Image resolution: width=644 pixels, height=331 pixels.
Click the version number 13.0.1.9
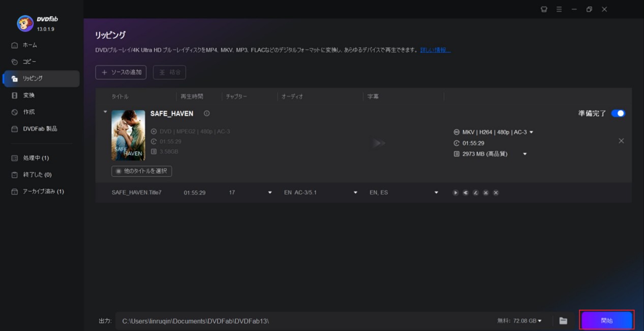point(46,29)
